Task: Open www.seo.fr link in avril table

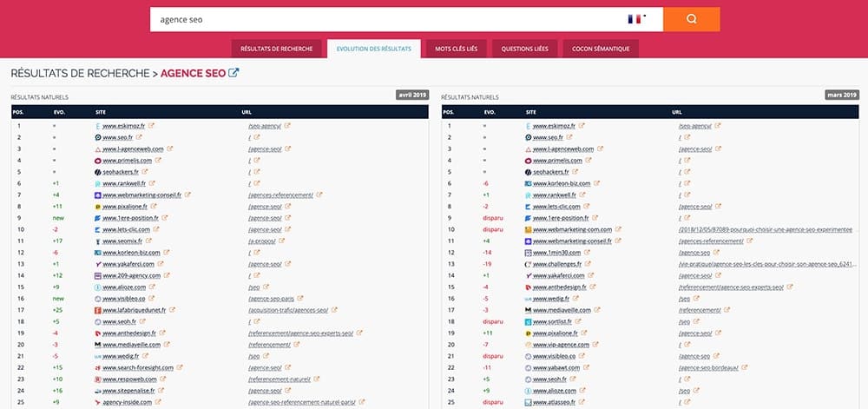Action: click(117, 137)
